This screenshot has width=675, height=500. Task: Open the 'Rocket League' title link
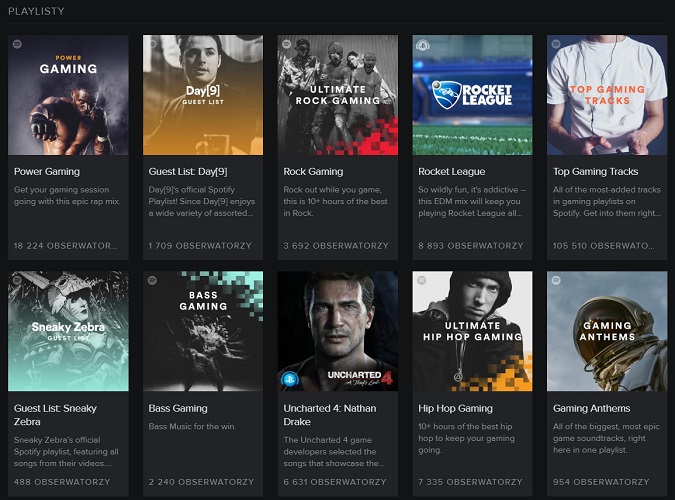(452, 171)
